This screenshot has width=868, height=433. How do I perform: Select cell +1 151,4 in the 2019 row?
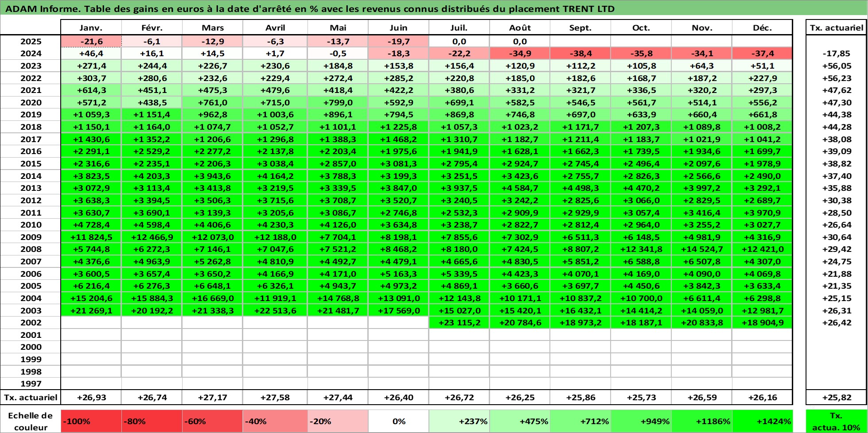click(152, 115)
